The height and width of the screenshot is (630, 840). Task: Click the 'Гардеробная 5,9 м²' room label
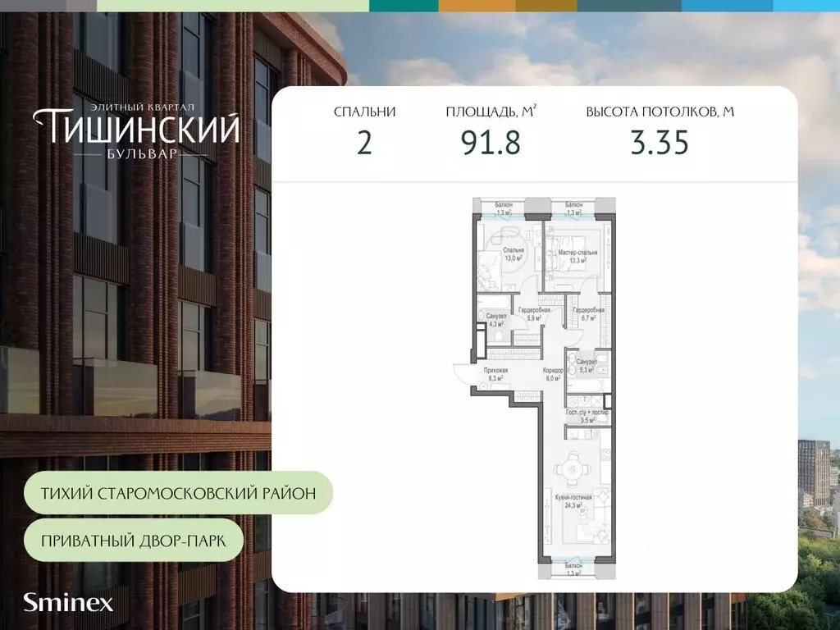(534, 314)
